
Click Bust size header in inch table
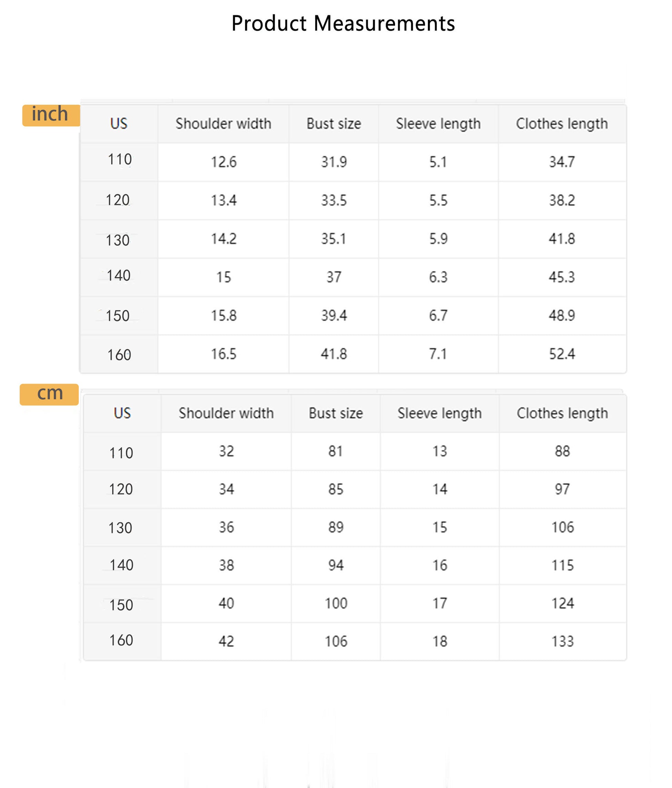click(x=333, y=124)
